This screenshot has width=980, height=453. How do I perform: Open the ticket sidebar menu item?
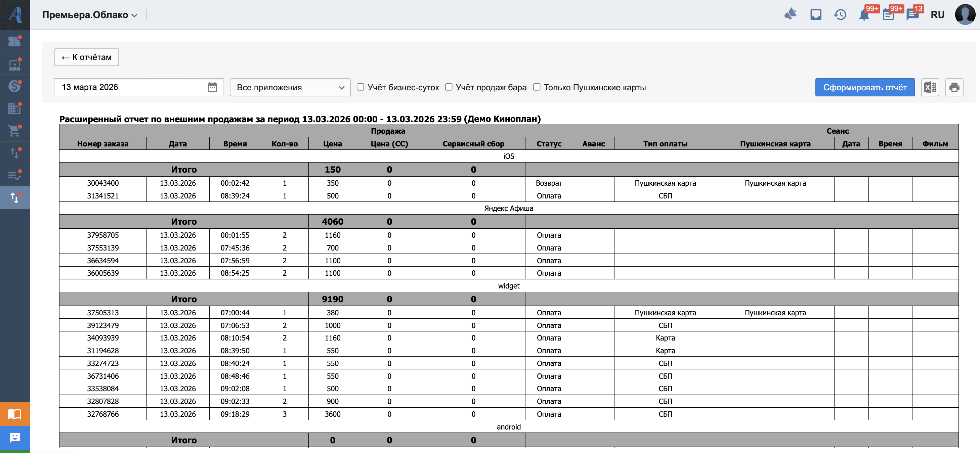14,41
